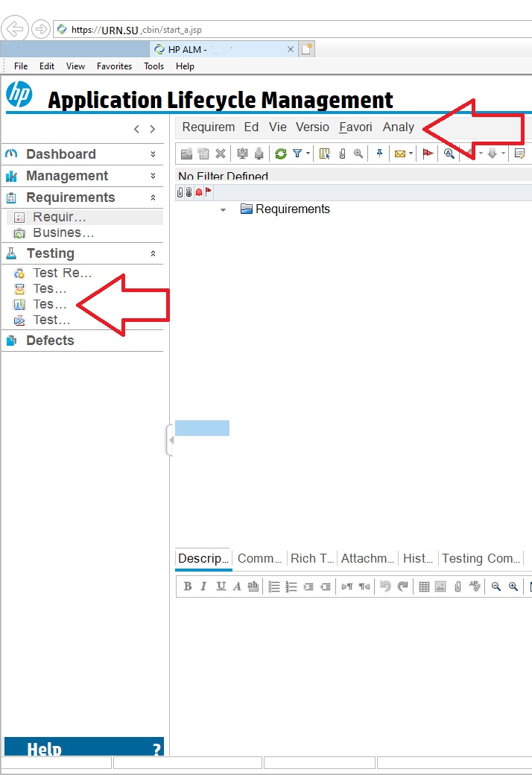Switch to the Testing Com... tab
This screenshot has height=775, width=532.
(x=481, y=558)
